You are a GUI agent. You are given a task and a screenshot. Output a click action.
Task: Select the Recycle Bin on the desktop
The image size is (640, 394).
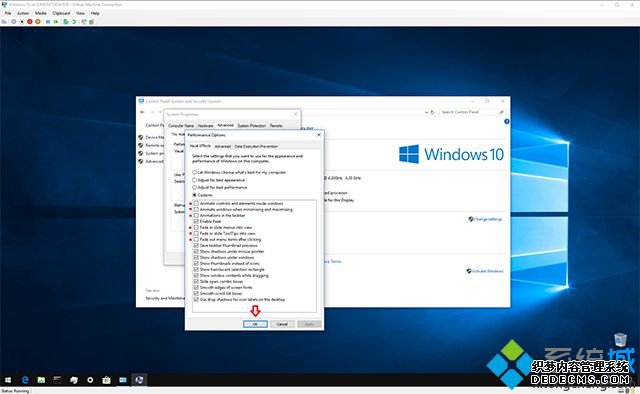[x=620, y=340]
